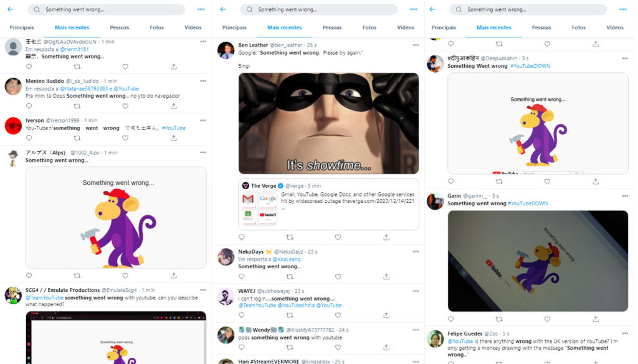Share Menino Iludido's tweet
This screenshot has width=638, height=364.
click(174, 106)
